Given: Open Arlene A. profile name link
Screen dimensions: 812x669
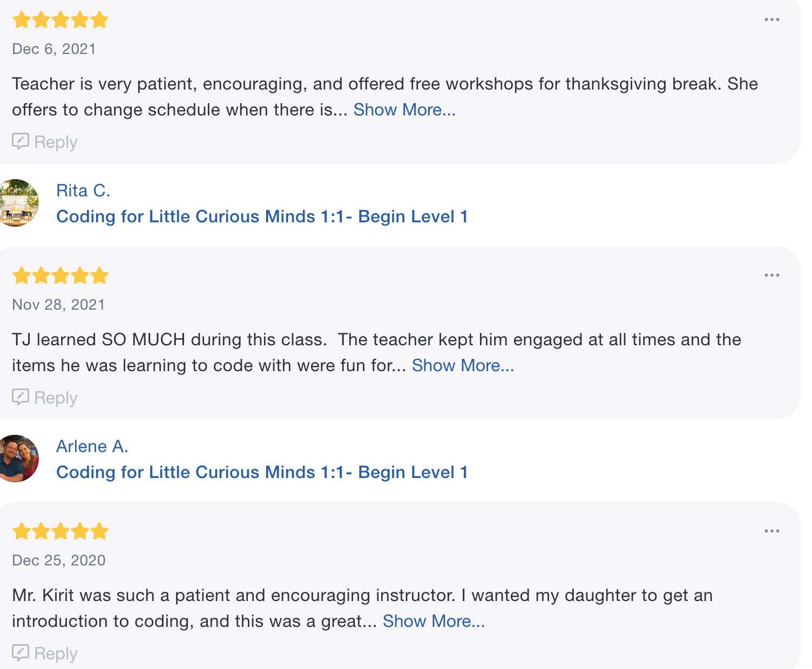Looking at the screenshot, I should [92, 446].
